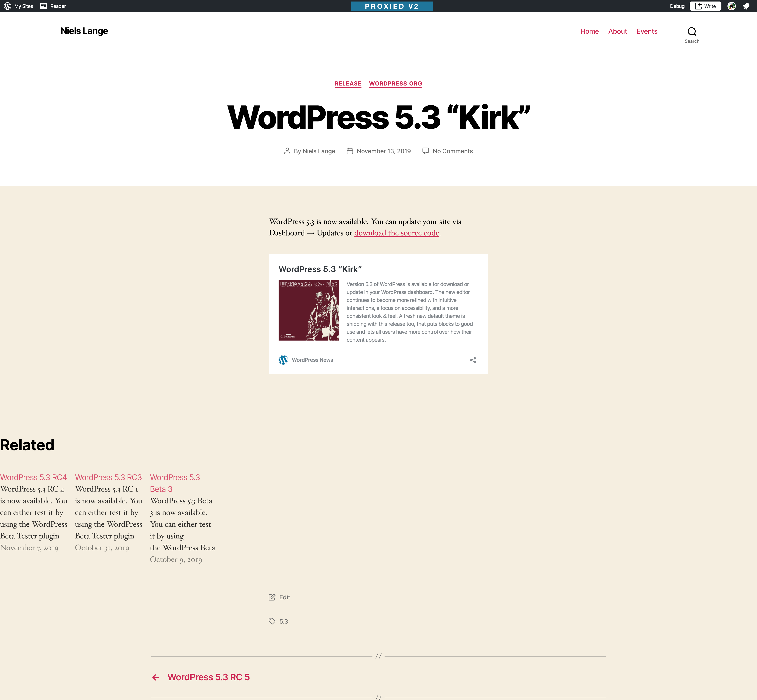
Task: Click the Write button in the admin bar
Action: (x=705, y=6)
